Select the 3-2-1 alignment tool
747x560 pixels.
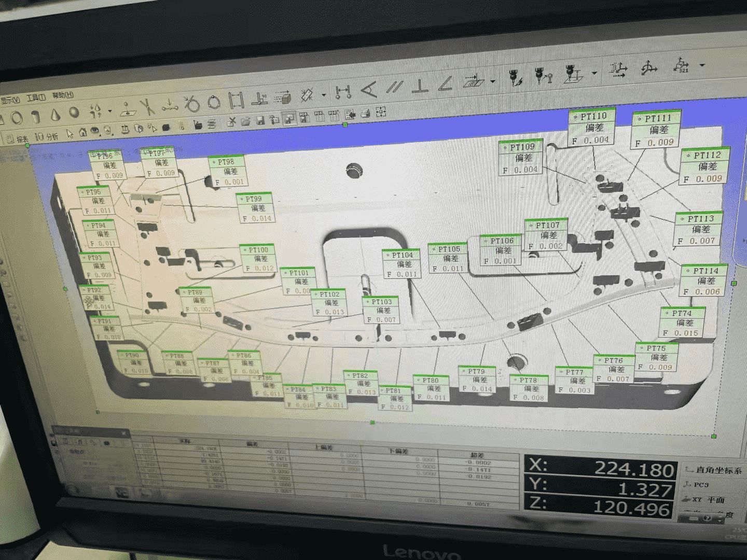pos(681,65)
